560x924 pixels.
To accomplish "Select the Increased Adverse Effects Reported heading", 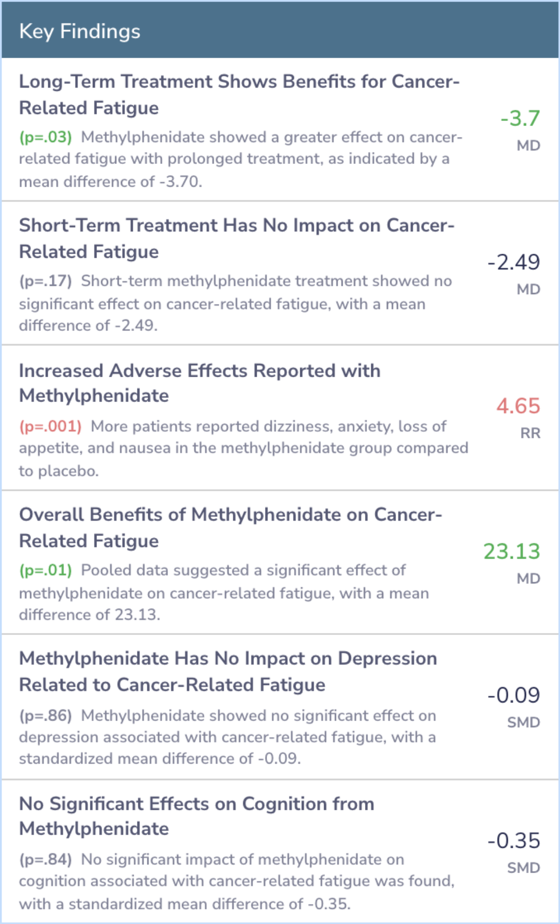I will click(x=200, y=383).
